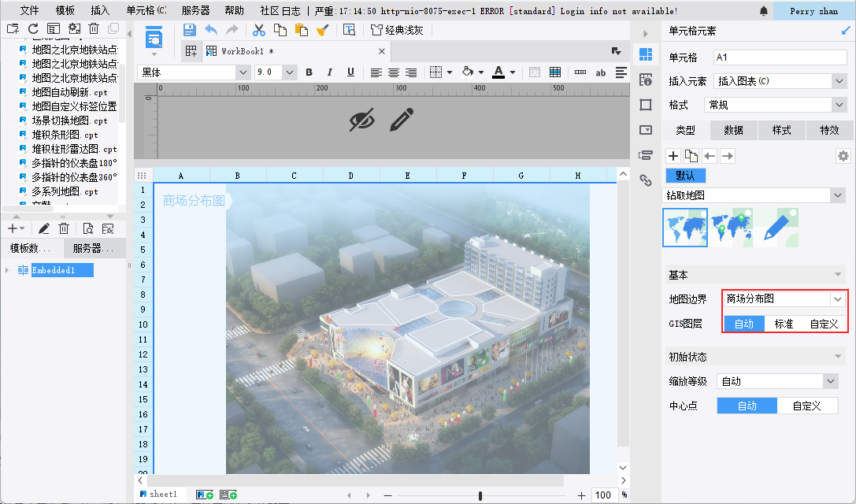The image size is (856, 504).
Task: Click the 经典浅灰 theme button
Action: tap(398, 30)
